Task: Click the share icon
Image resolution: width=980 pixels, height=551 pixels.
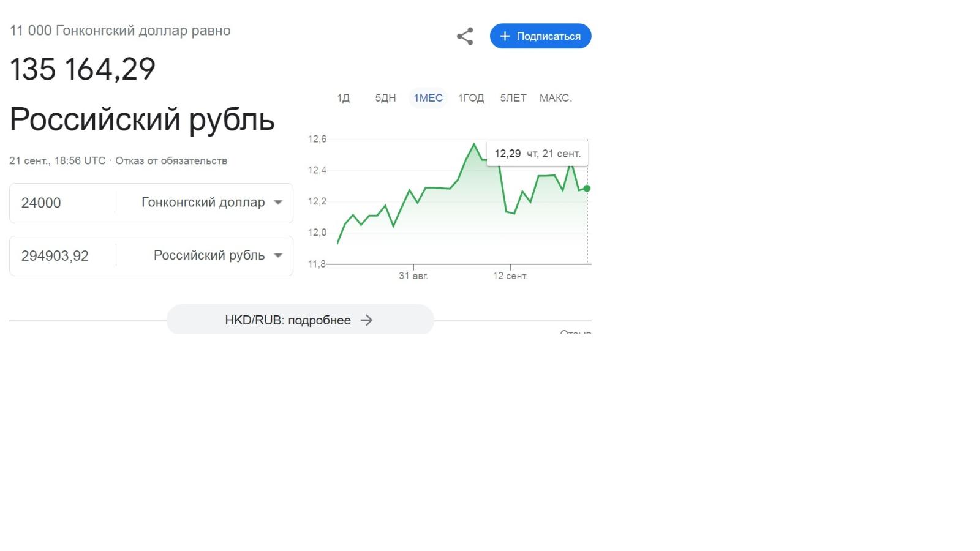Action: coord(465,36)
